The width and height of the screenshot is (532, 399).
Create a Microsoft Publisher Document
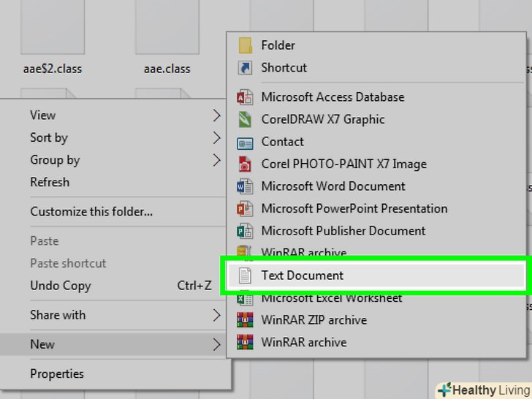376,232
